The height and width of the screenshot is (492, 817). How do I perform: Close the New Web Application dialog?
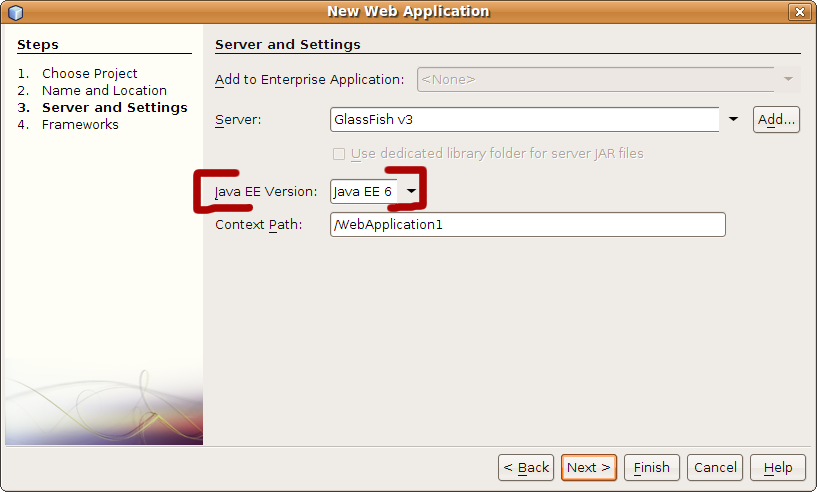[799, 11]
